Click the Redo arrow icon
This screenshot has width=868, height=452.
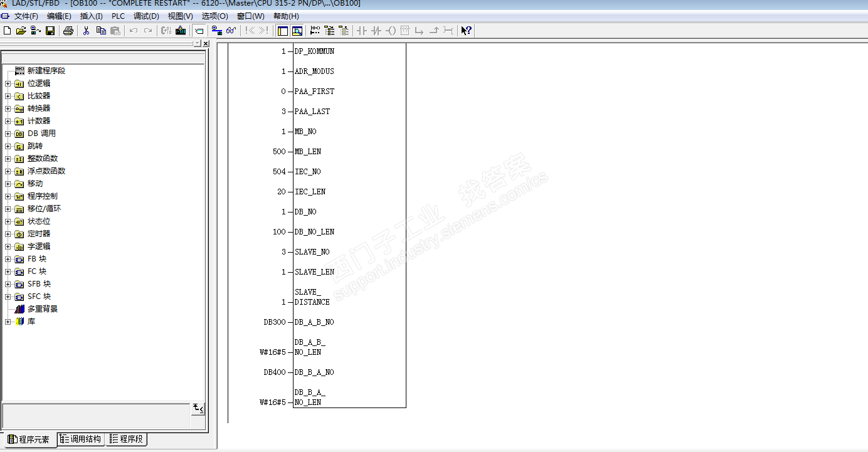pos(148,30)
